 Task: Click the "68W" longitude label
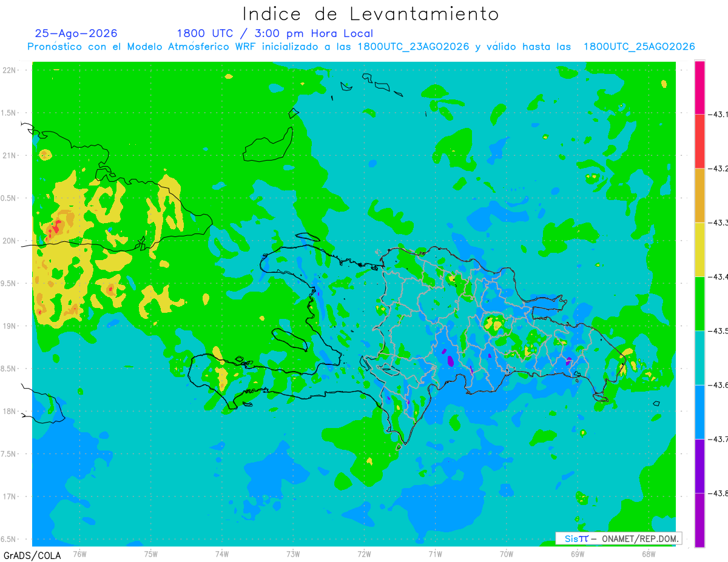click(649, 554)
